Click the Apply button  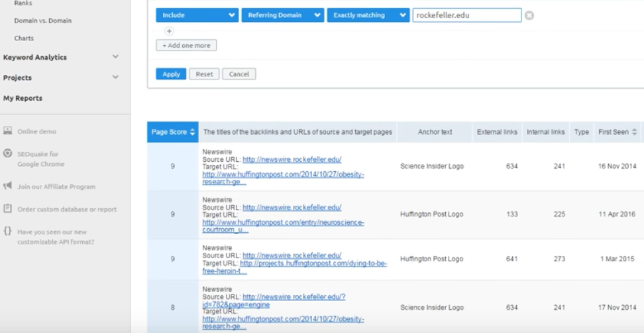pos(171,74)
